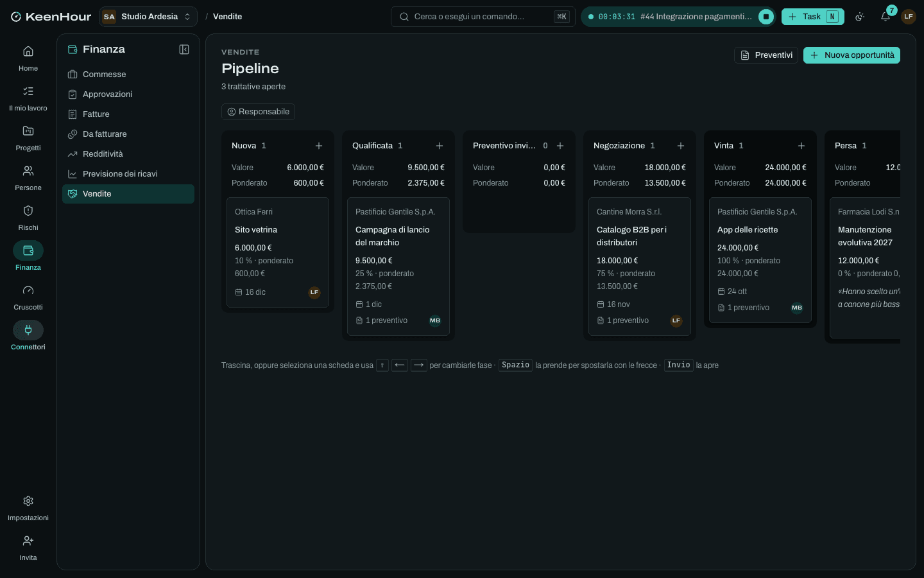924x578 pixels.
Task: Open Responsabile filter
Action: click(258, 112)
